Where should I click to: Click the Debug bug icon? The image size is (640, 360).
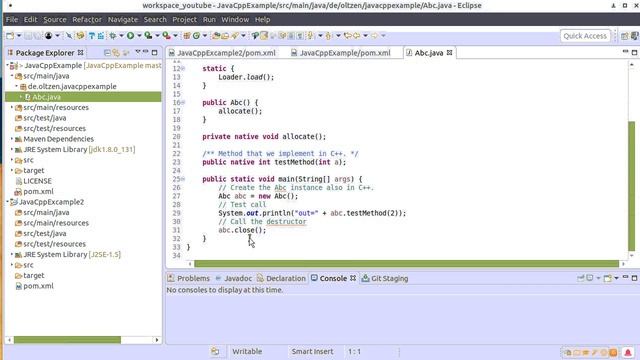pyautogui.click(x=113, y=36)
